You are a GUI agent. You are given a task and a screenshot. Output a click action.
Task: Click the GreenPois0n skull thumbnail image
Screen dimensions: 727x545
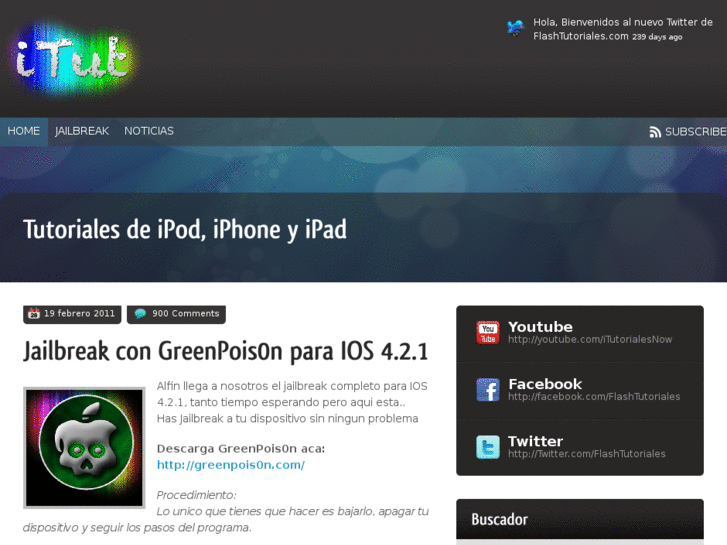84,448
